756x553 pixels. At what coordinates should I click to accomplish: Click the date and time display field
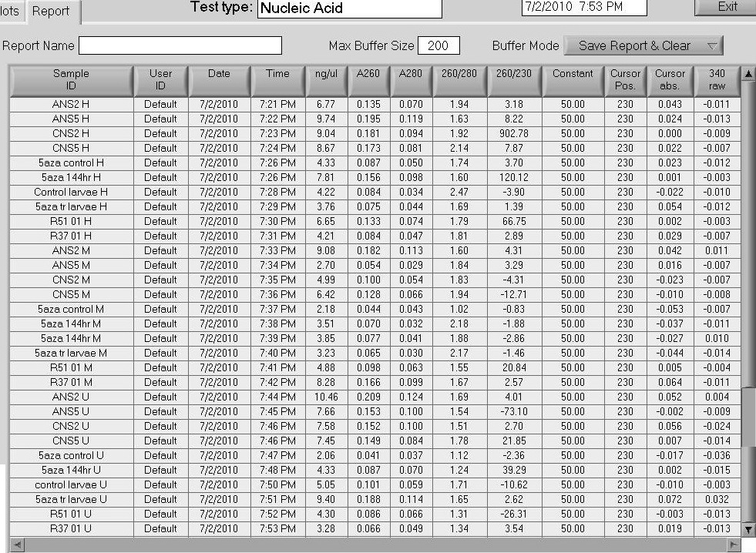pos(583,8)
